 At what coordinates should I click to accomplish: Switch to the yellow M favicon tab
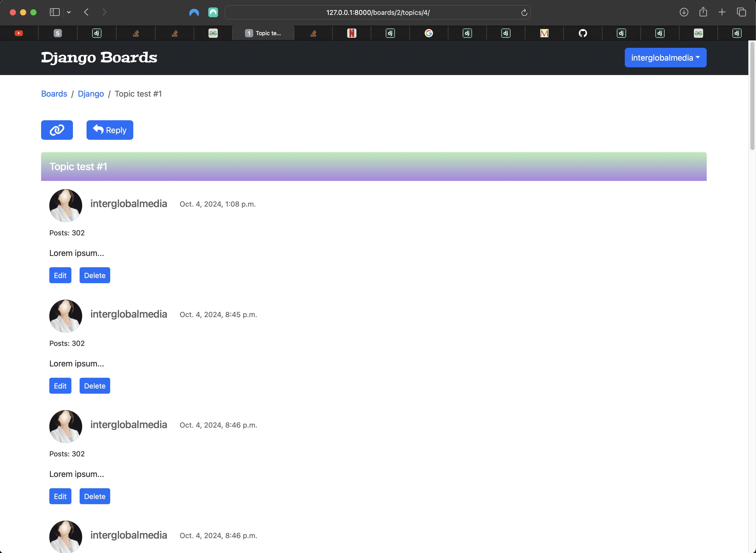[x=544, y=33]
